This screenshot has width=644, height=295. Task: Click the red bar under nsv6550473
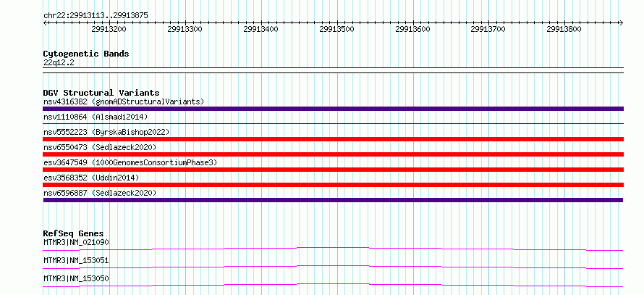(333, 154)
